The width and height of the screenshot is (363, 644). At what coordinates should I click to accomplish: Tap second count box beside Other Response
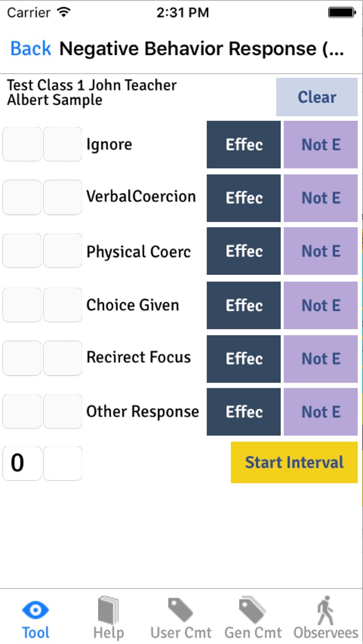(x=62, y=411)
